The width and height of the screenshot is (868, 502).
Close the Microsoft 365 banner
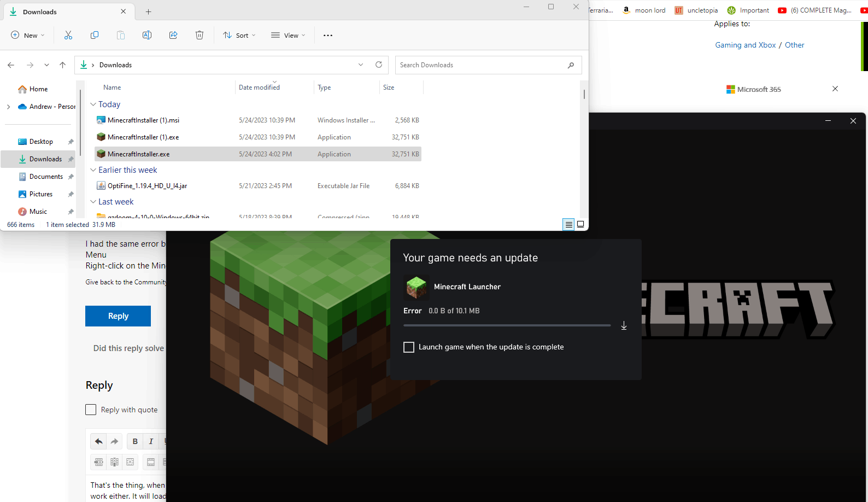(x=835, y=89)
